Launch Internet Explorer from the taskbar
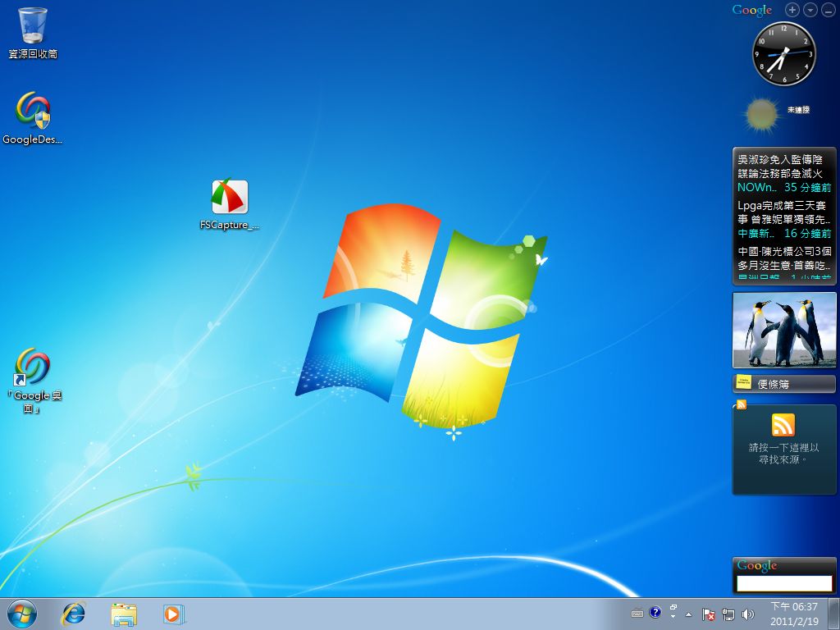This screenshot has height=630, width=840. click(x=73, y=614)
